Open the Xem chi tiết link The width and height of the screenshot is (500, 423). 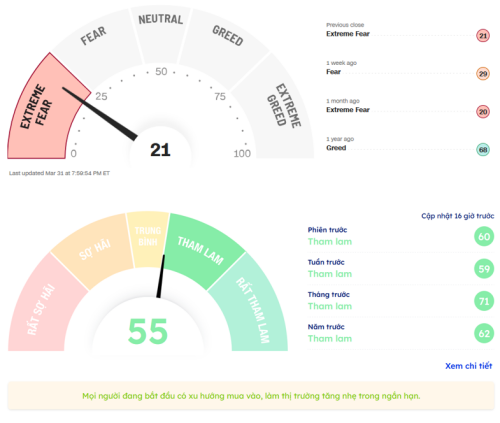coord(468,366)
